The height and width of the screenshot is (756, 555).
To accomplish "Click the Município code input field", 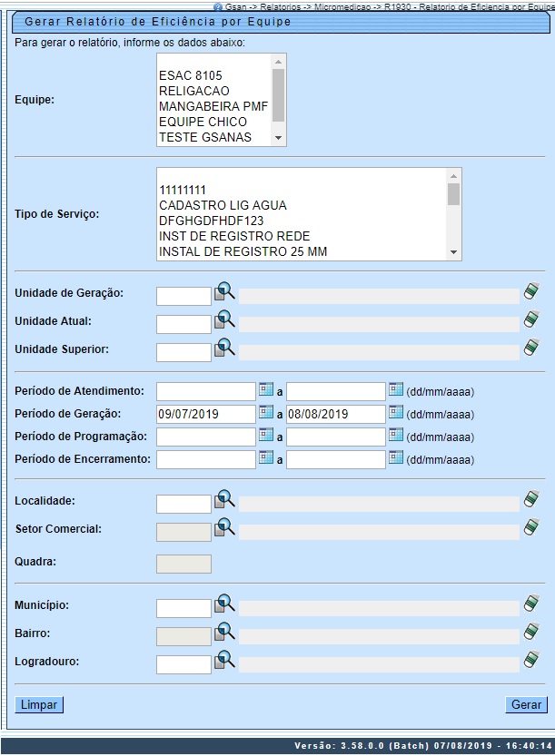I will (x=183, y=608).
